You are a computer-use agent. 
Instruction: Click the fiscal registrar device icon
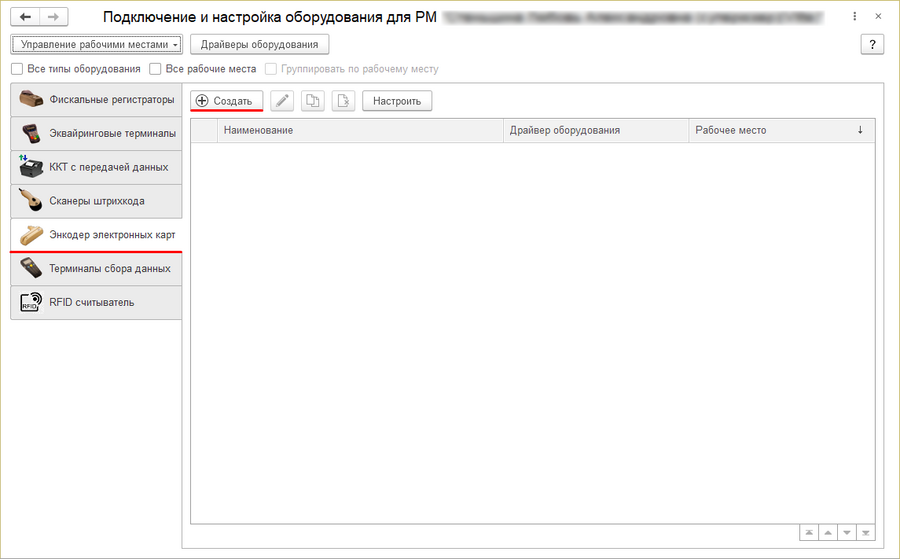pos(31,99)
